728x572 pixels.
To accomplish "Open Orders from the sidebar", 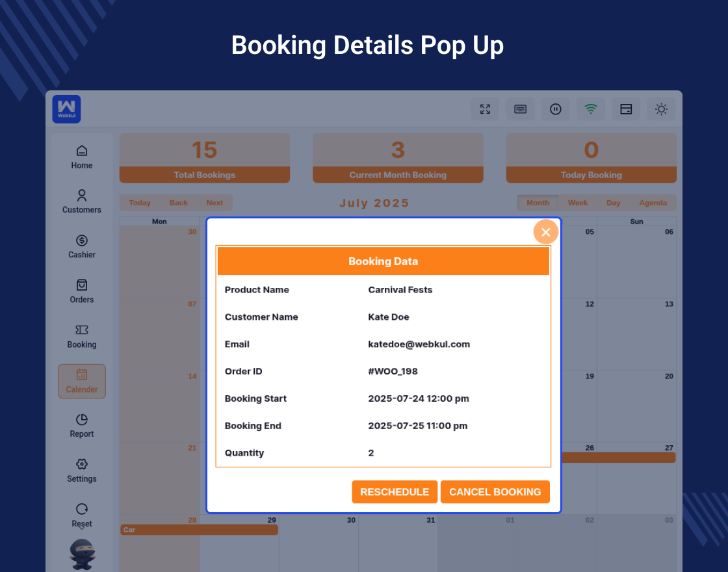I will [82, 291].
